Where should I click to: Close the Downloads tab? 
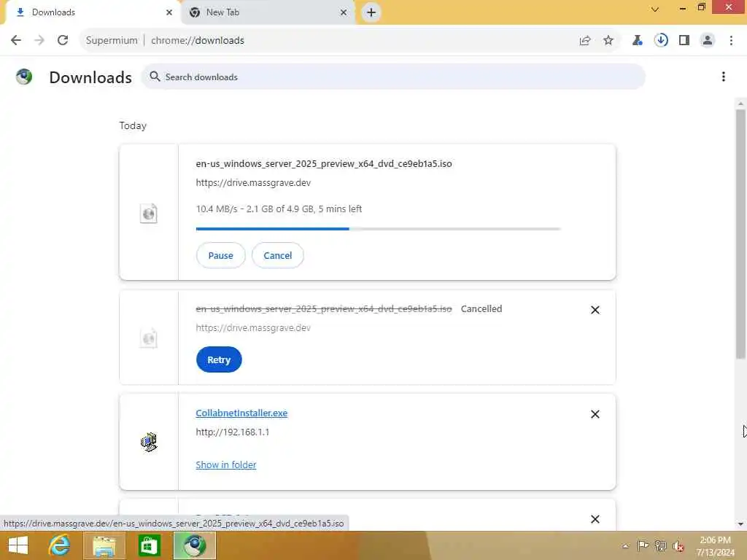[169, 12]
